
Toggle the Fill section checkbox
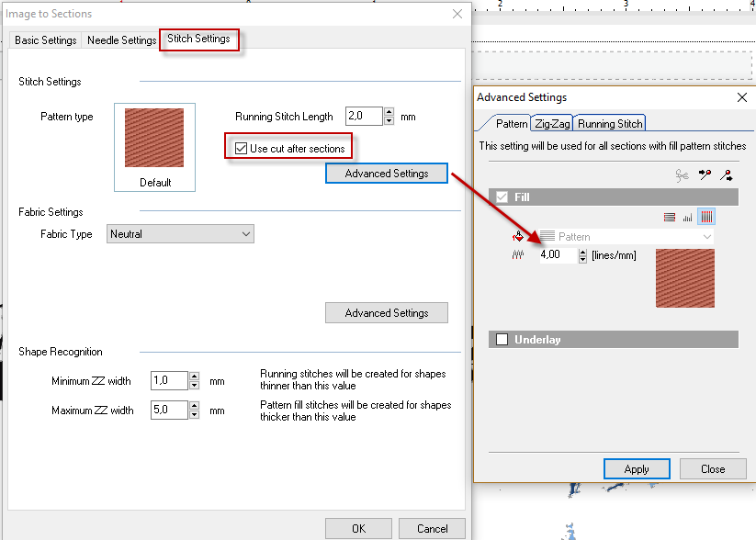pos(502,197)
